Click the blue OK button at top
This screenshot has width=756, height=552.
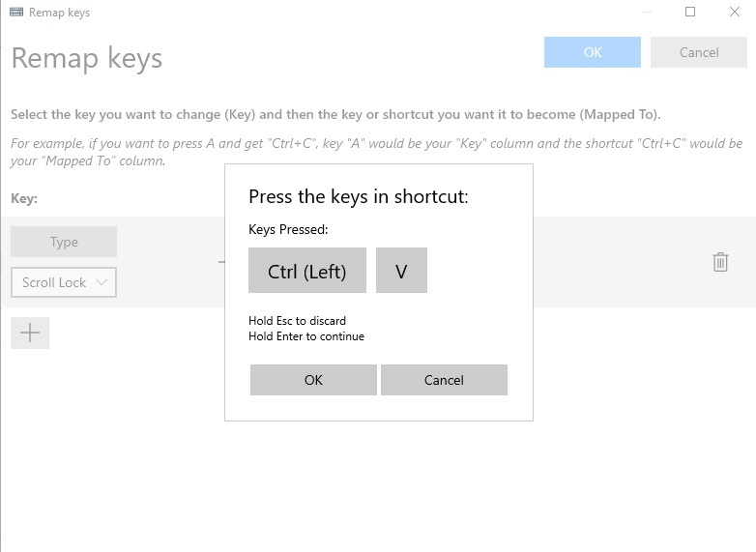click(593, 52)
